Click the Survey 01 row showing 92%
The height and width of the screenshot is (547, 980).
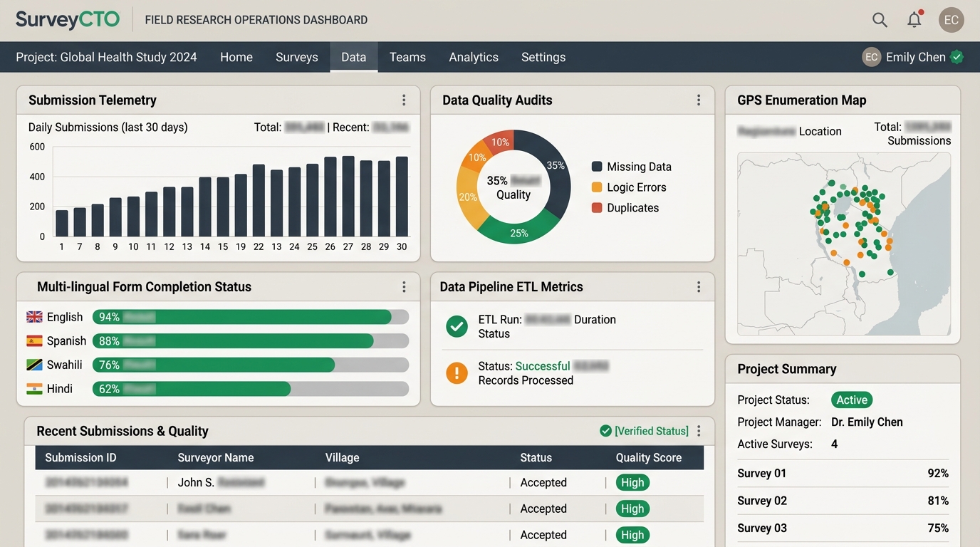point(843,474)
